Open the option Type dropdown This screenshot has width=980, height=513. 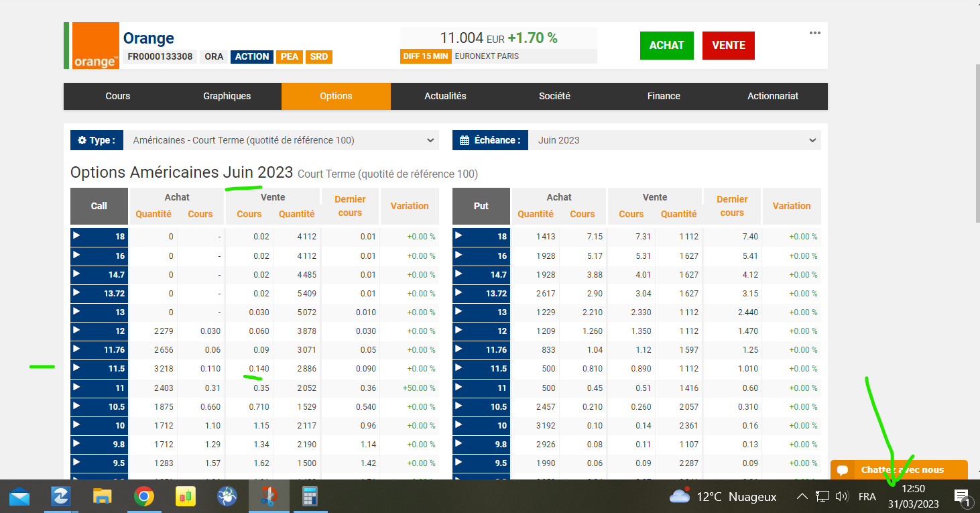point(282,140)
